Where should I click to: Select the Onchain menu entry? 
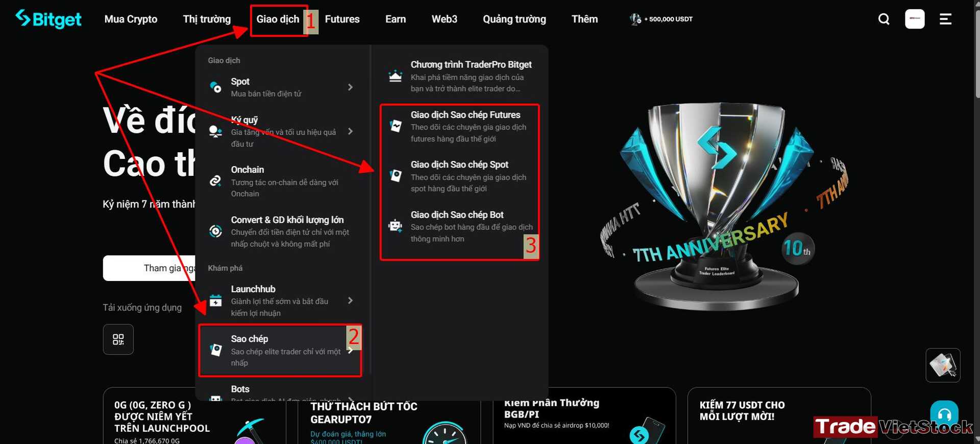click(x=280, y=181)
